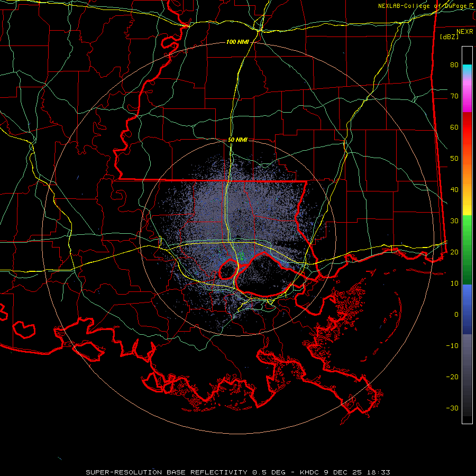Image resolution: width=476 pixels, height=476 pixels.
Task: Click the 20 dBZ legend value
Action: [x=454, y=252]
